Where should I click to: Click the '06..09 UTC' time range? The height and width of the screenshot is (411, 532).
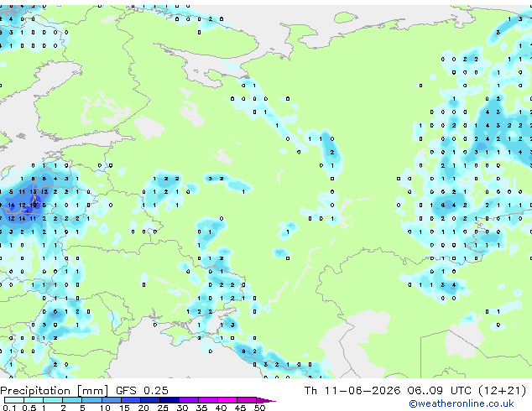(x=440, y=391)
